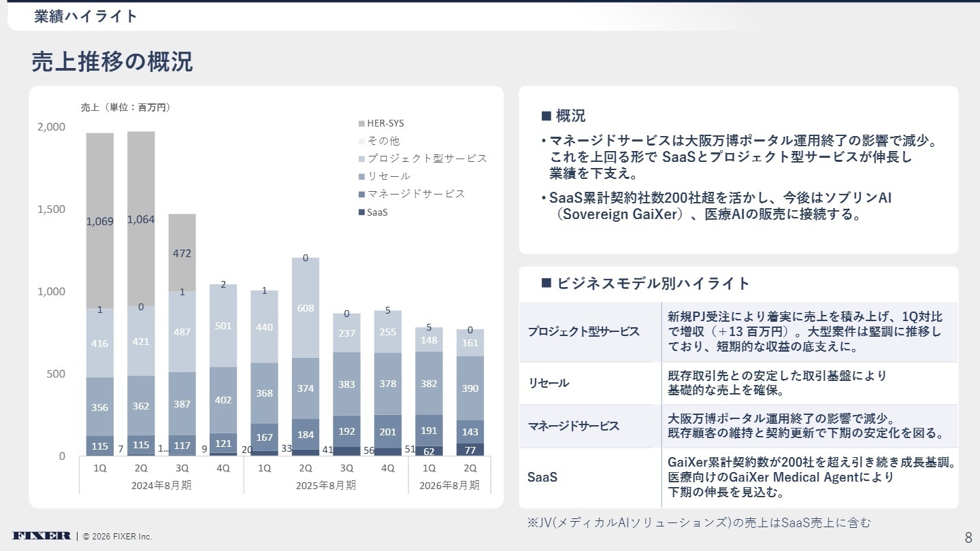Click the 143 managed service bar value
Viewport: 980px width, 551px height.
click(470, 433)
